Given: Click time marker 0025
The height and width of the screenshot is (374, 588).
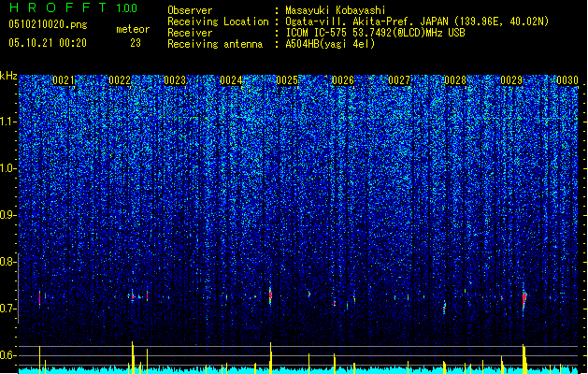Looking at the screenshot, I should 287,80.
